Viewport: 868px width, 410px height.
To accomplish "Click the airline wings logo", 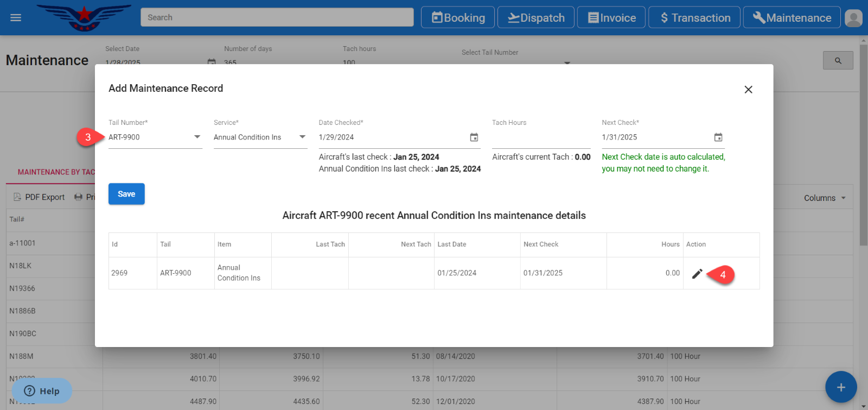I will pos(84,17).
